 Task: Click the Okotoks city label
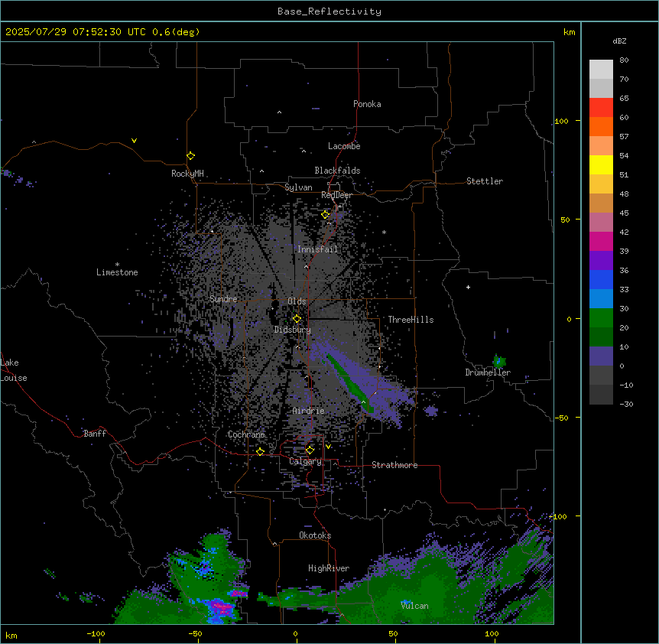[x=315, y=535]
